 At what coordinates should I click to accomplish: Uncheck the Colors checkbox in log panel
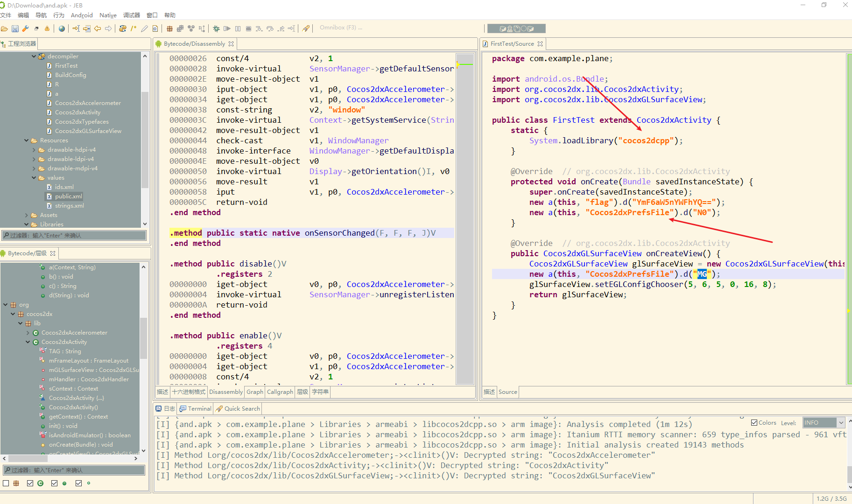754,422
